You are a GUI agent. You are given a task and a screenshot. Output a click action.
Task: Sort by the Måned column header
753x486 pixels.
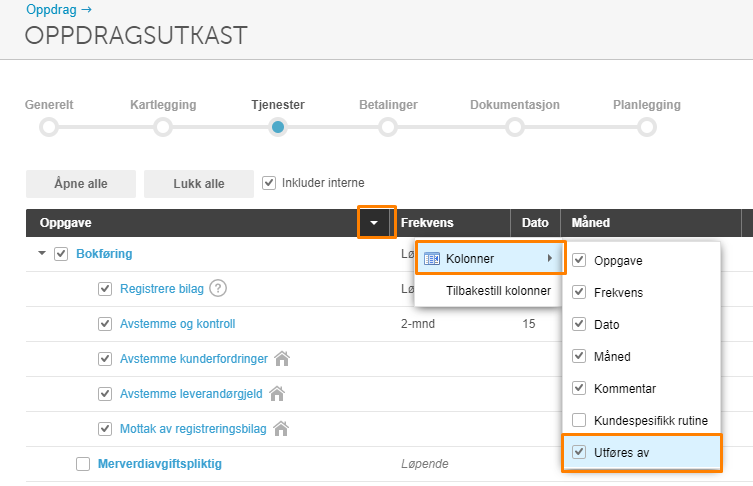pos(651,223)
